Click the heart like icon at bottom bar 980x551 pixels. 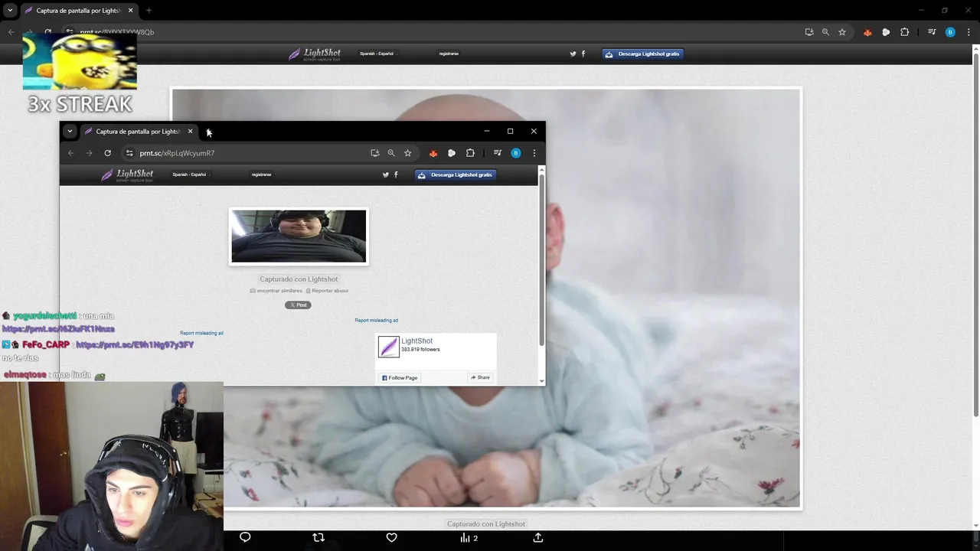point(391,537)
